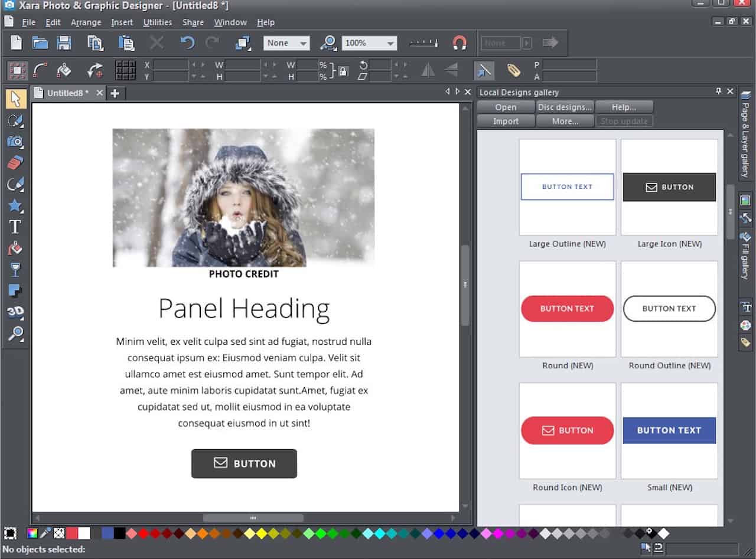This screenshot has height=559, width=756.
Task: Toggle the ruler display button
Action: (x=423, y=43)
